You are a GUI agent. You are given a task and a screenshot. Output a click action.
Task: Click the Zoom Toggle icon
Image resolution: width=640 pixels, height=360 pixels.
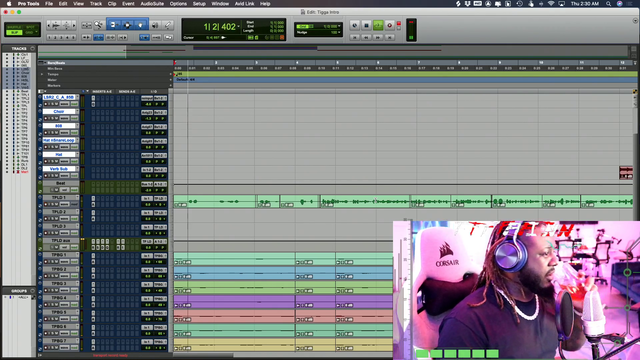click(x=87, y=25)
